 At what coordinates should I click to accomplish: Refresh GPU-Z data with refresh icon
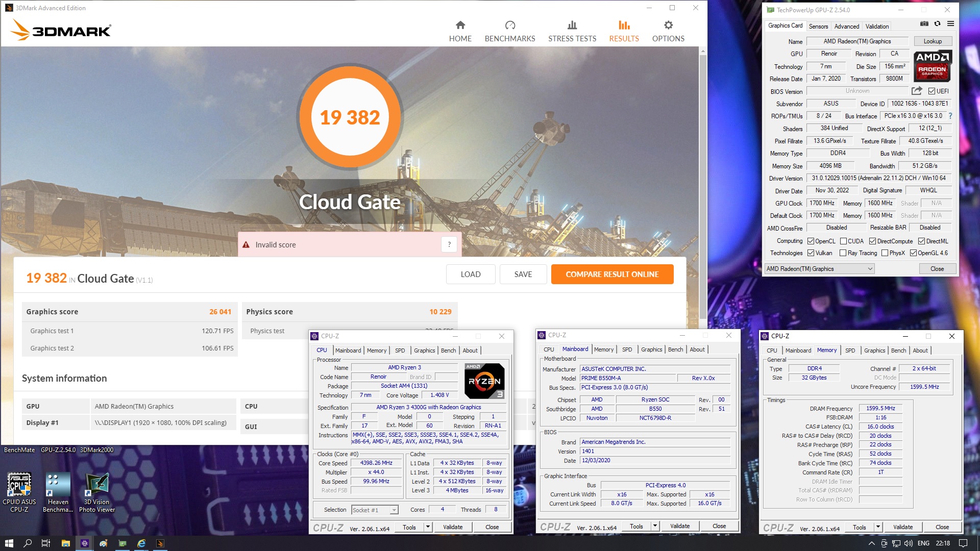[x=937, y=23]
